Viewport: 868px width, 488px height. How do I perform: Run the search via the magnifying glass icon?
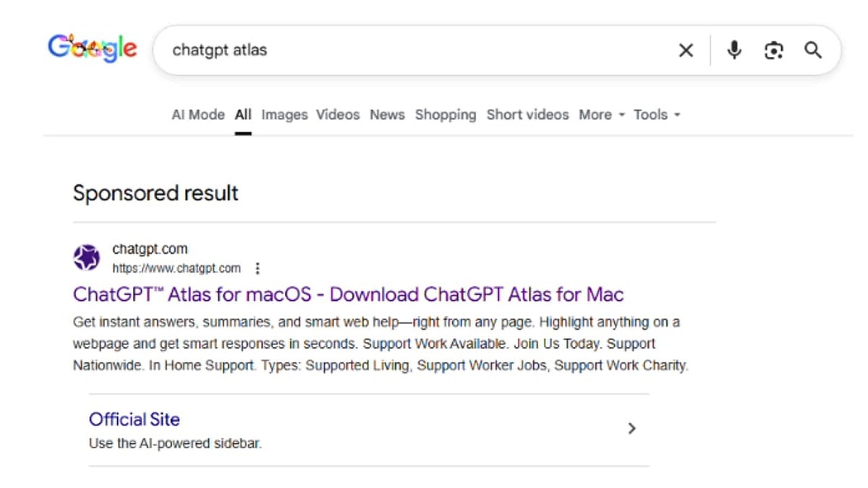click(813, 50)
